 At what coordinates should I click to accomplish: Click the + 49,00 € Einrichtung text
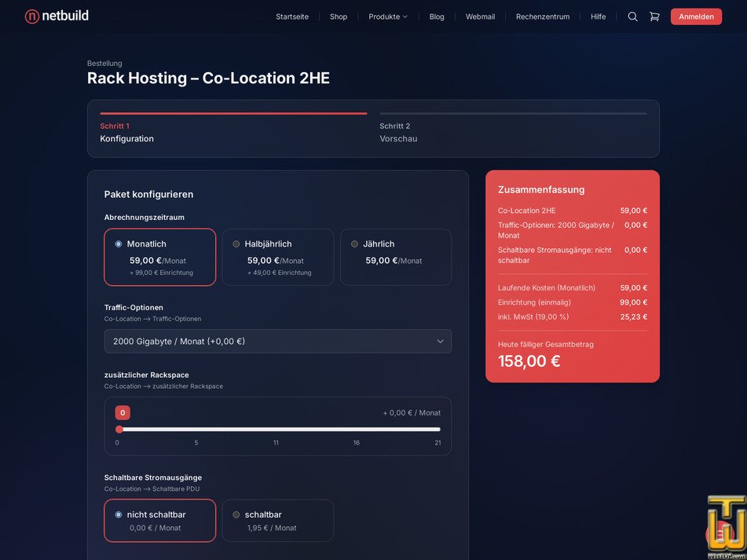click(x=279, y=273)
